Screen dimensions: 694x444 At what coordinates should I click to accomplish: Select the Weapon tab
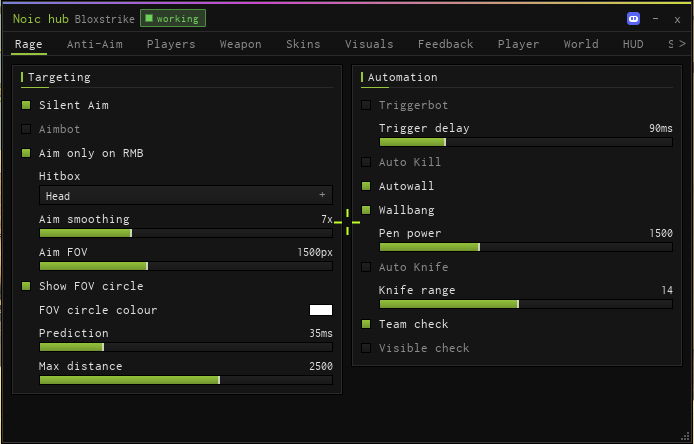[240, 44]
